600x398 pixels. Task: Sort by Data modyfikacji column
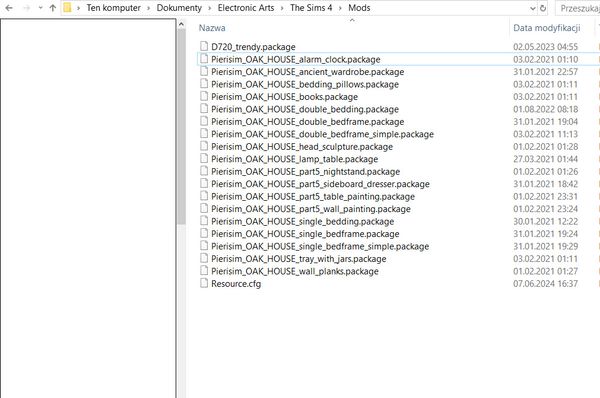pyautogui.click(x=547, y=28)
